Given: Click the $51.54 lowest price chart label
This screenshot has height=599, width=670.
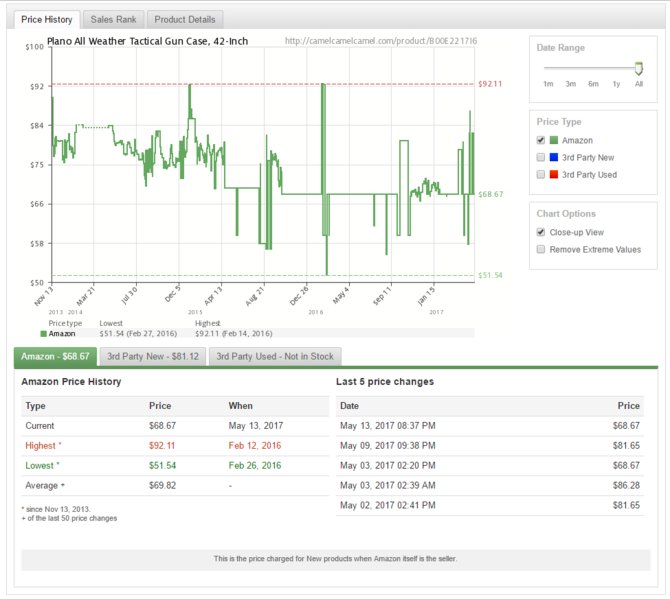Looking at the screenshot, I should coord(490,275).
